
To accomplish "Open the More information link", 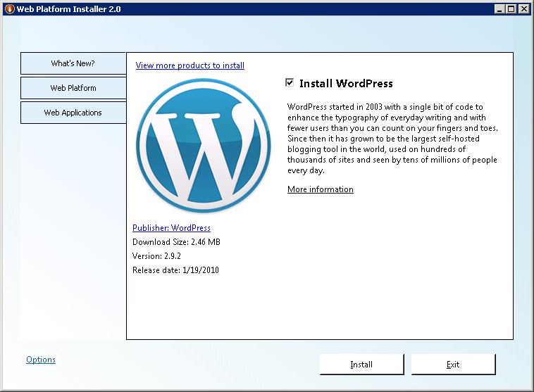I will click(320, 189).
